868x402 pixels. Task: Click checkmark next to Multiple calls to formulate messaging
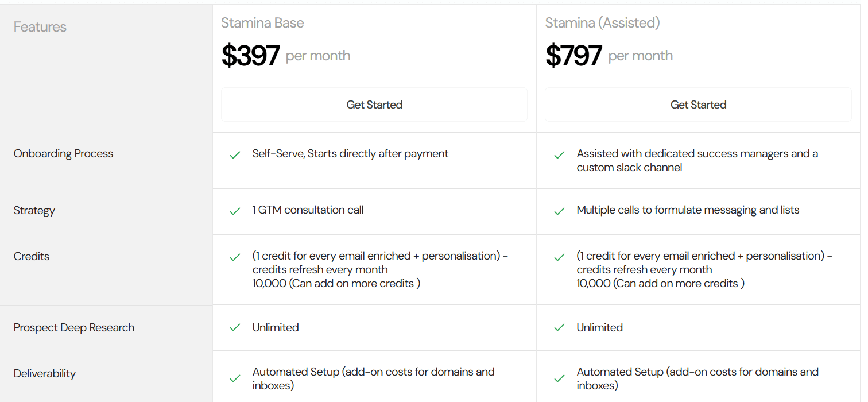[559, 211]
